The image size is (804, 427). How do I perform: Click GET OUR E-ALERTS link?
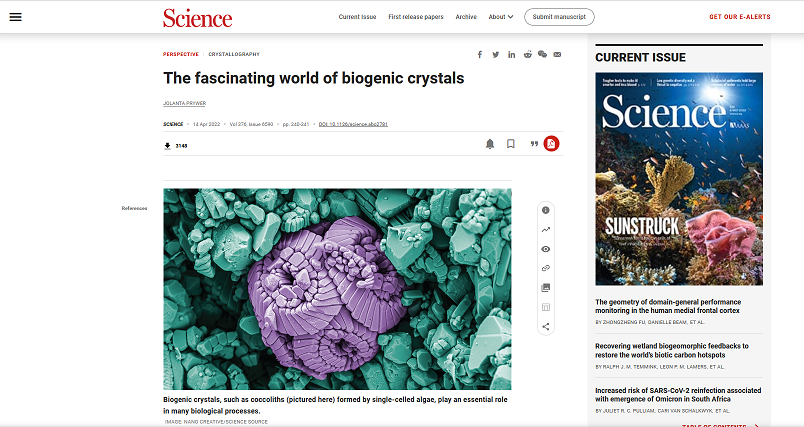tap(740, 17)
